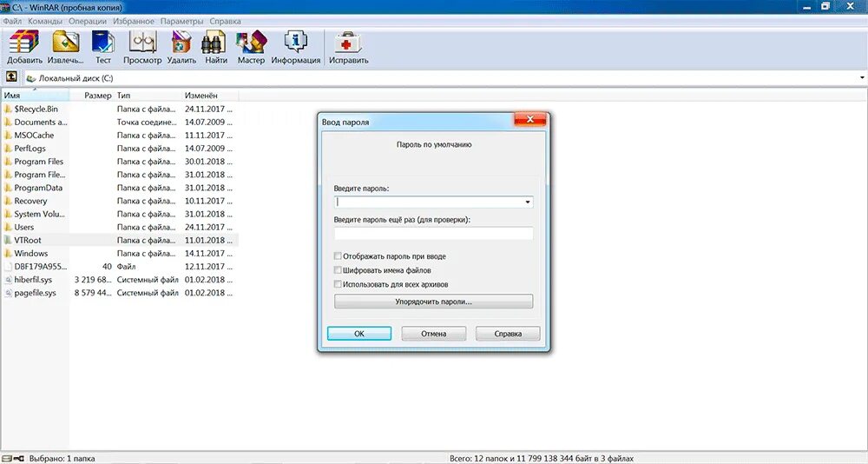This screenshot has height=464, width=868.
Task: Click the Справка button in dialog
Action: 508,333
